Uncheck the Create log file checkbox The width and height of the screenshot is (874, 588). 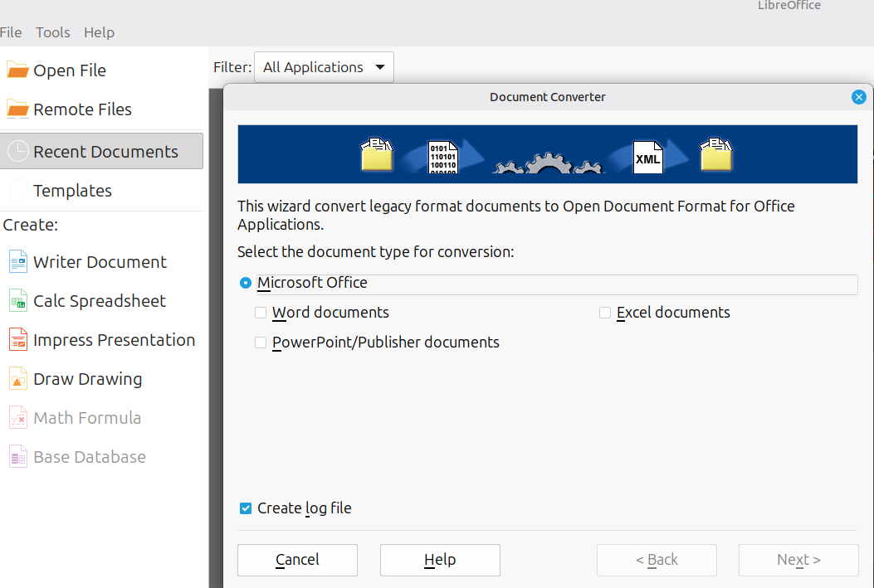coord(245,508)
